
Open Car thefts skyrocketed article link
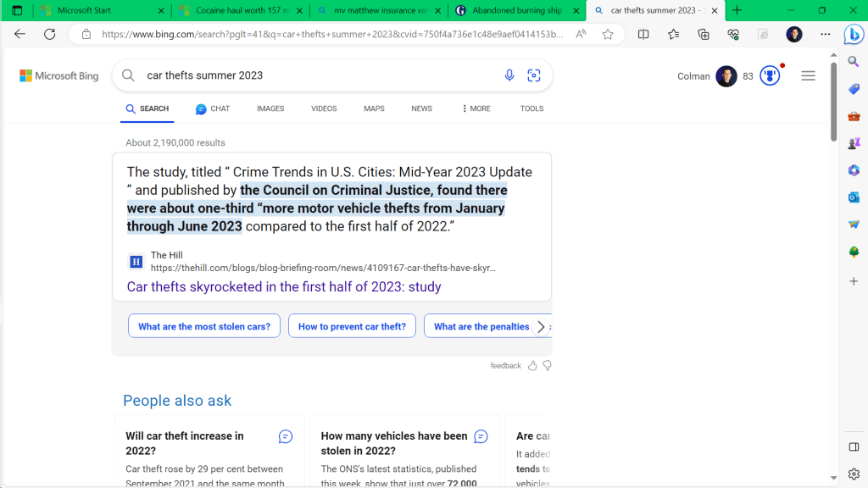(x=284, y=286)
